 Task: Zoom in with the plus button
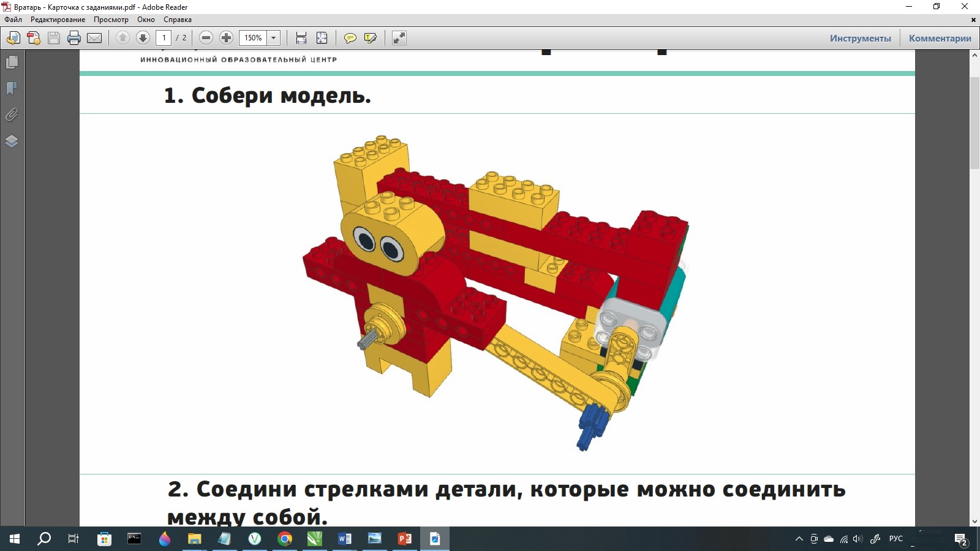(226, 38)
